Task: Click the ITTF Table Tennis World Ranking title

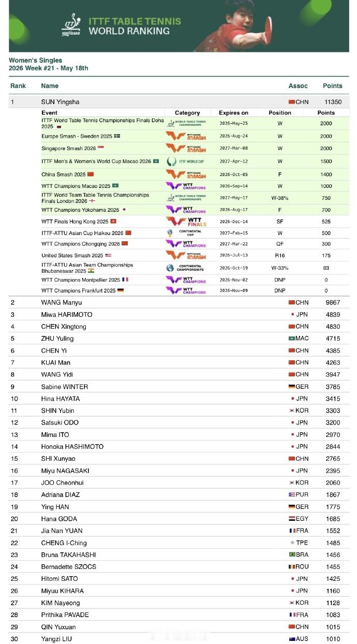Action: pyautogui.click(x=135, y=26)
